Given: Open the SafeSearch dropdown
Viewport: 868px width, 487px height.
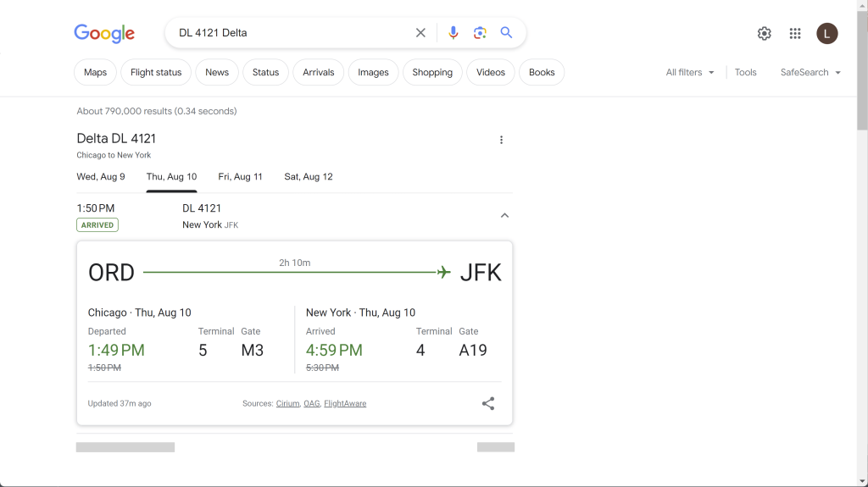Looking at the screenshot, I should point(810,73).
